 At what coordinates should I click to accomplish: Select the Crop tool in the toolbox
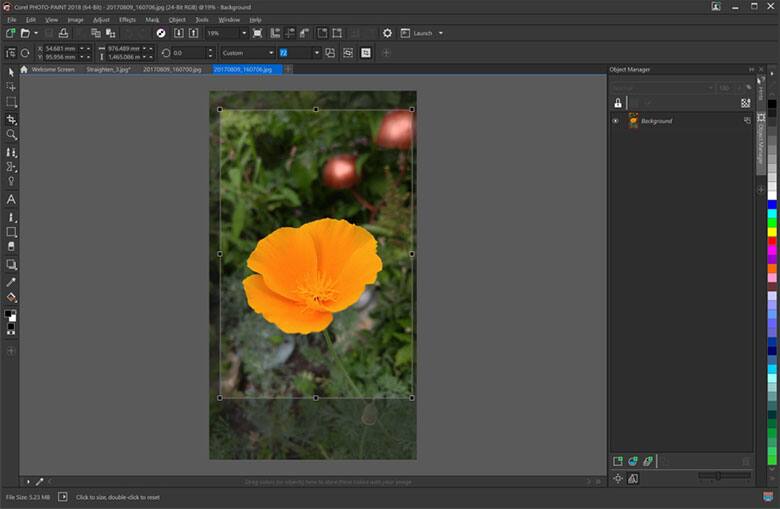click(11, 119)
